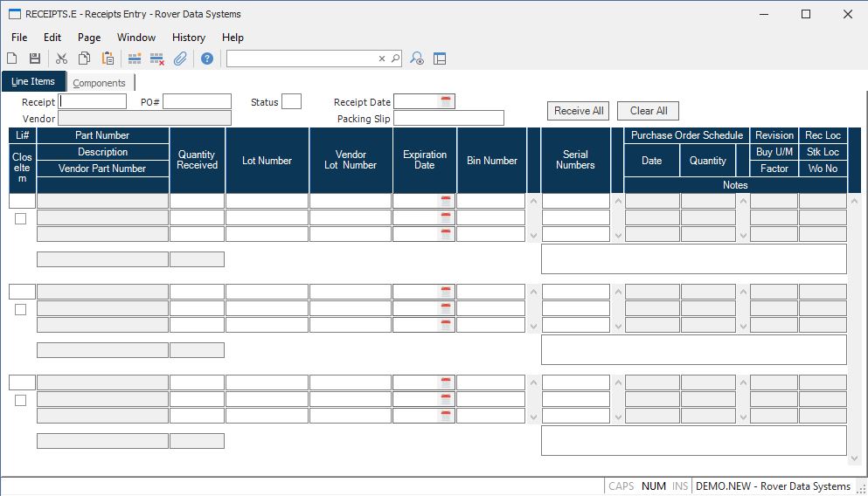
Task: Click the New record toolbar icon
Action: [x=12, y=59]
